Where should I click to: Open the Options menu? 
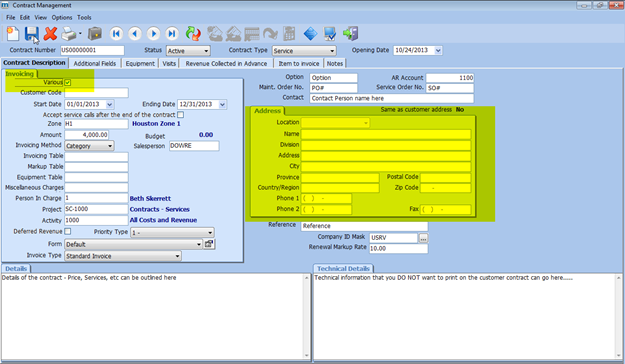(x=62, y=18)
